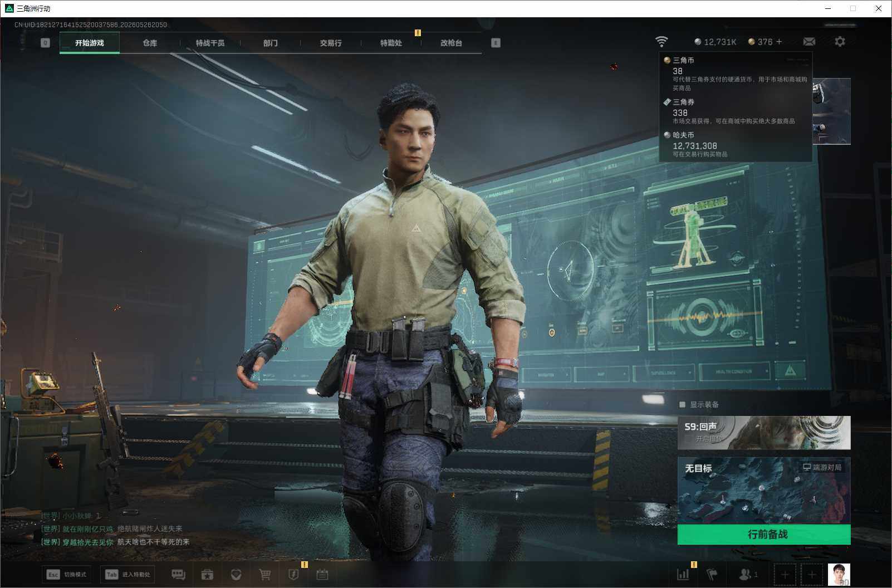This screenshot has width=892, height=588.
Task: Click the Q key navigation hint
Action: (46, 43)
